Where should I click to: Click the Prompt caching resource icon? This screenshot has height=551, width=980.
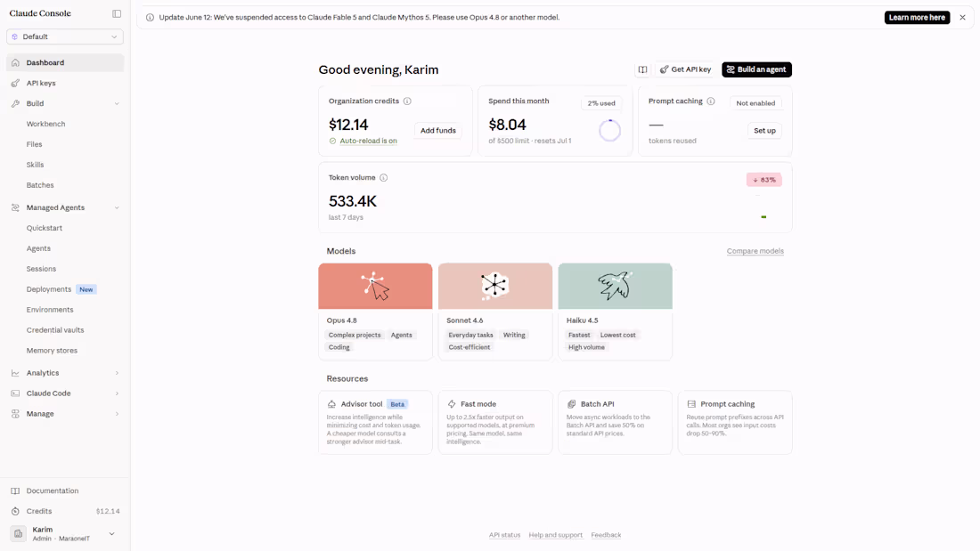pyautogui.click(x=691, y=404)
